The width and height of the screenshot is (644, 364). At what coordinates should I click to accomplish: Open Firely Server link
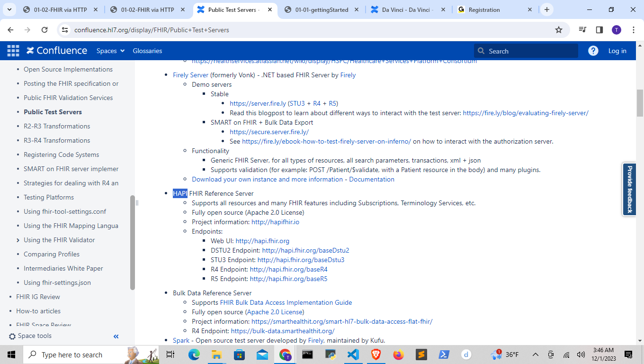tap(190, 75)
